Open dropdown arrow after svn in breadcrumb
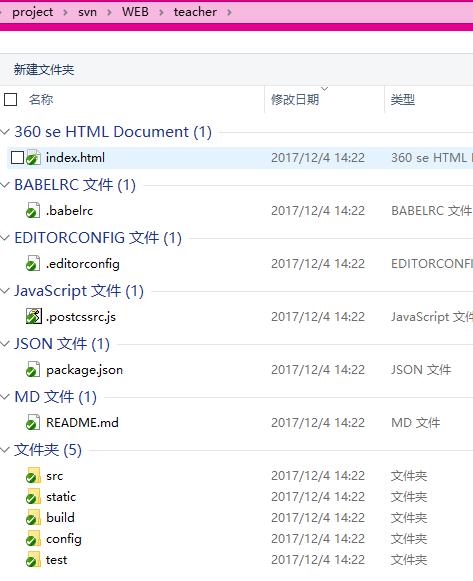 (109, 12)
